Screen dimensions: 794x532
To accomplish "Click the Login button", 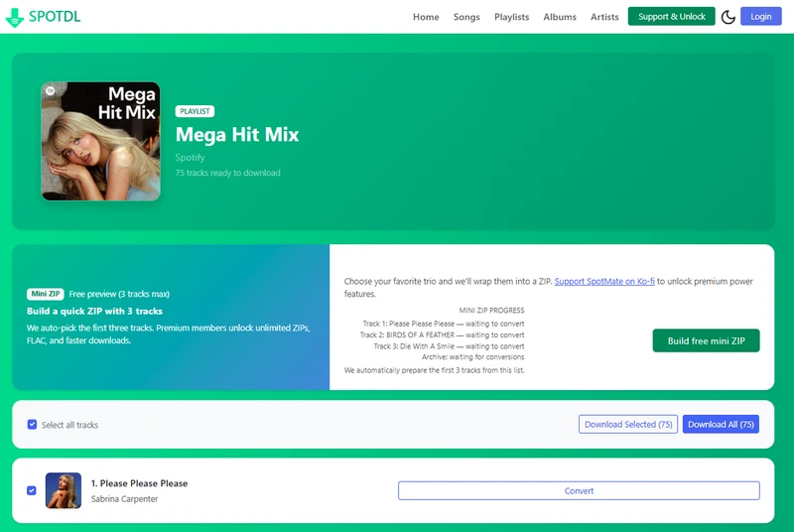I will click(760, 16).
